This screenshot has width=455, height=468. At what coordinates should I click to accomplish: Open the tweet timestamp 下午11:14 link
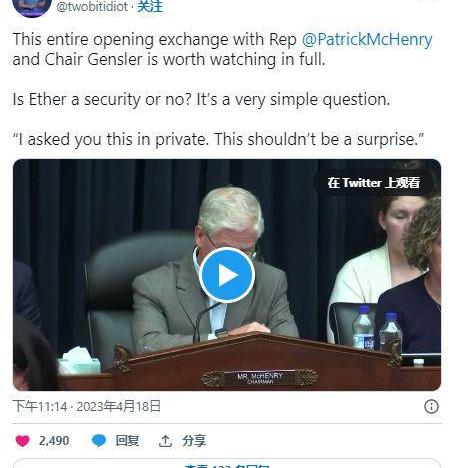[40, 407]
